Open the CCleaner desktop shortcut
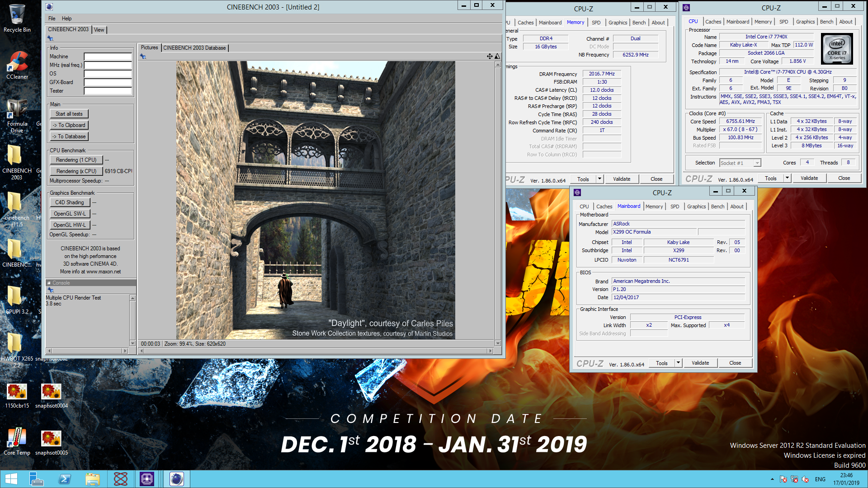 17,66
